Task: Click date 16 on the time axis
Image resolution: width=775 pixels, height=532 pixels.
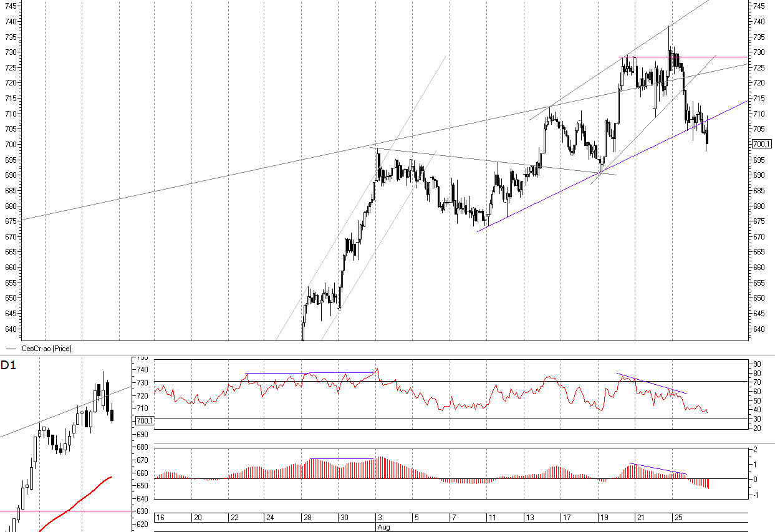Action: click(160, 518)
